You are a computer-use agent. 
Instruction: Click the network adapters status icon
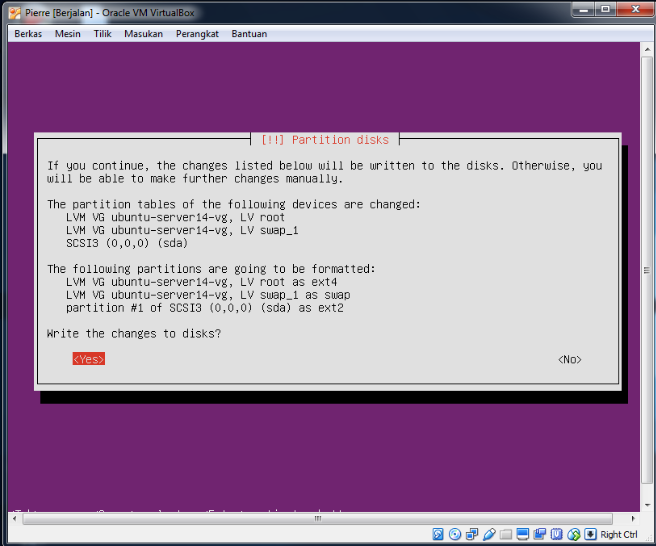pos(472,534)
